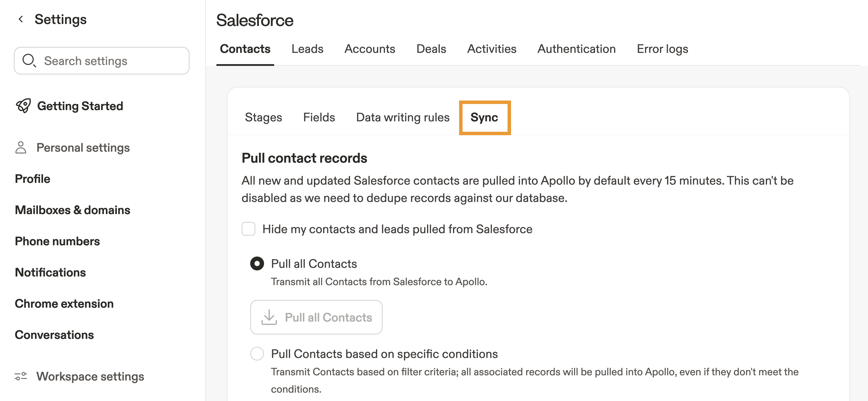Open the Authentication tab
This screenshot has width=868, height=401.
[x=576, y=49]
